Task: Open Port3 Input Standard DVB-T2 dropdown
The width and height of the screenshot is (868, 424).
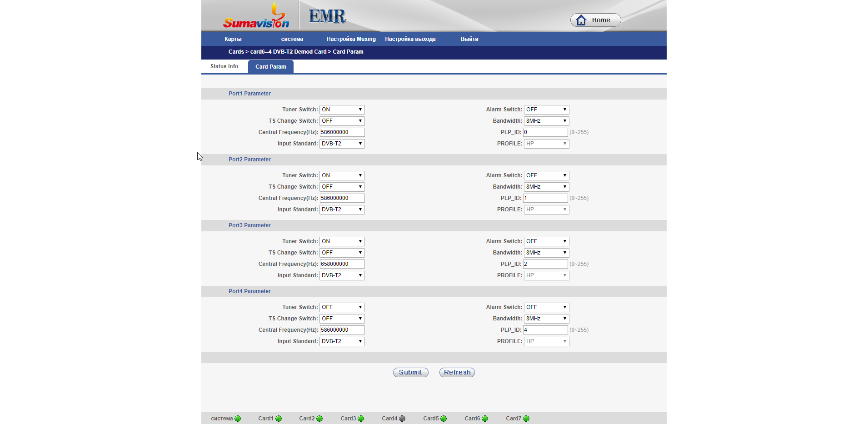Action: tap(342, 275)
